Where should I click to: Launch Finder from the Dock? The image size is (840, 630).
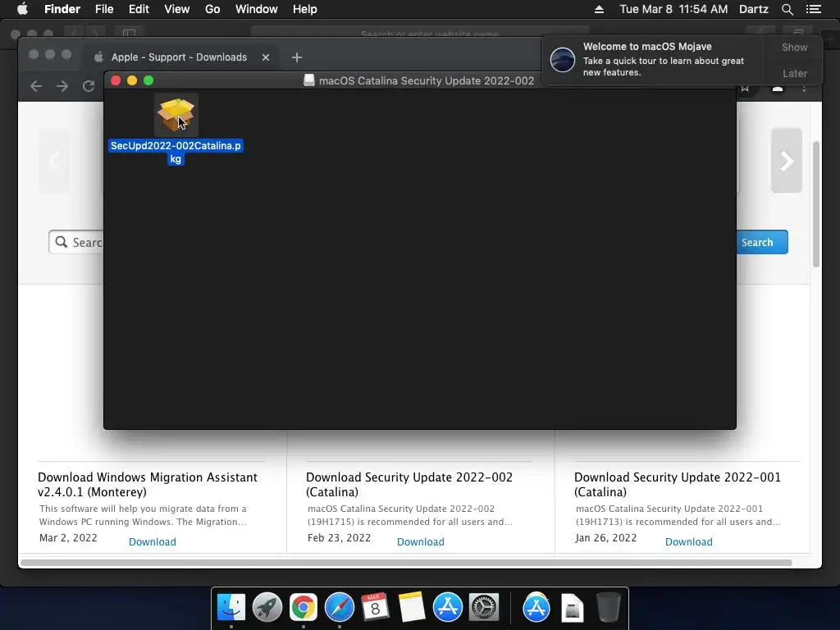coord(231,607)
